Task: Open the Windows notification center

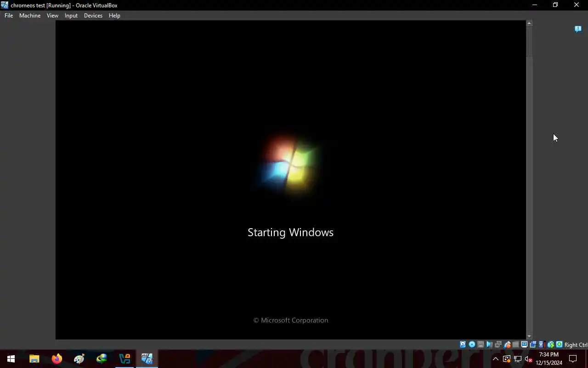Action: point(573,359)
